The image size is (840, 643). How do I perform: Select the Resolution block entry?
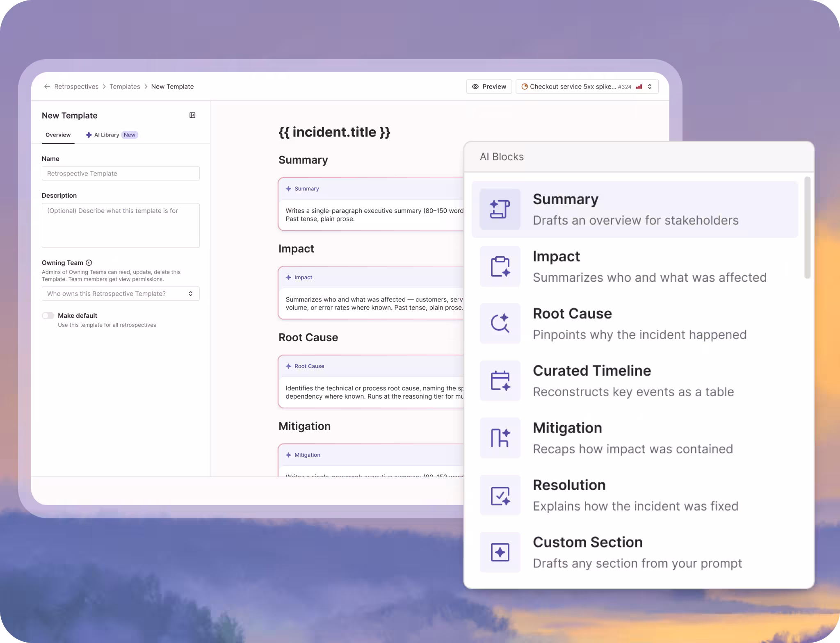click(635, 495)
